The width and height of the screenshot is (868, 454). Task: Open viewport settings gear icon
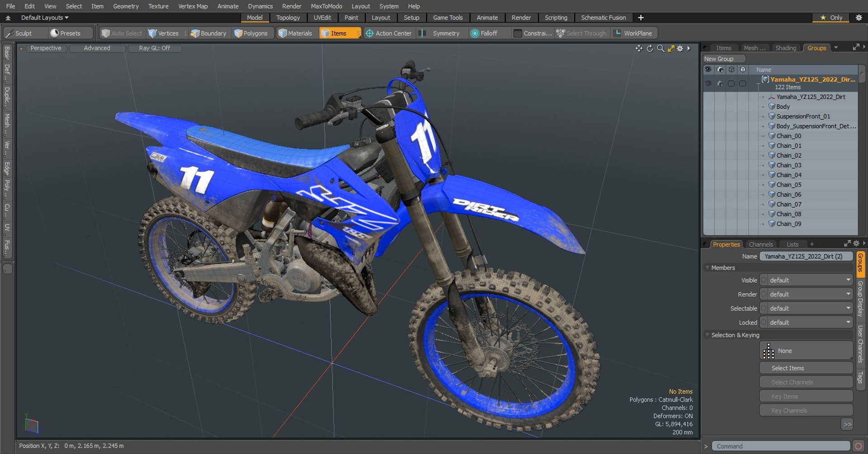[x=680, y=48]
